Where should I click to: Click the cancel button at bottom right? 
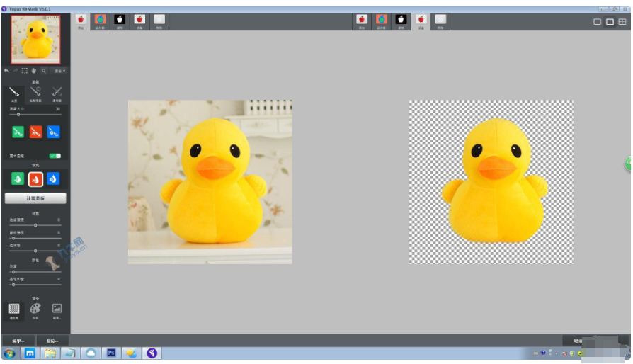point(578,341)
